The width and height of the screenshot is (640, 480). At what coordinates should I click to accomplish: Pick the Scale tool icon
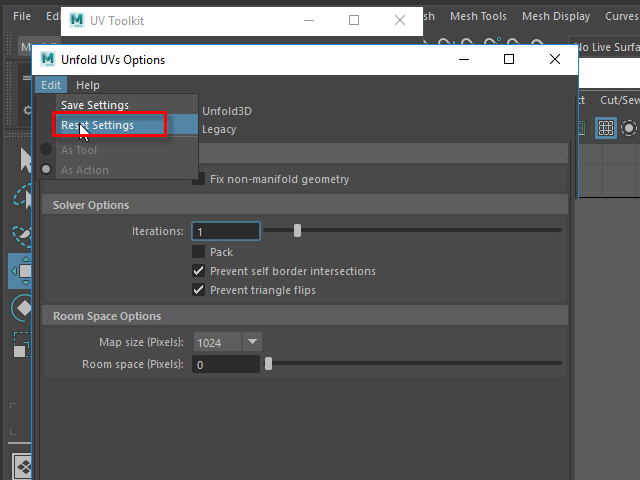click(22, 345)
